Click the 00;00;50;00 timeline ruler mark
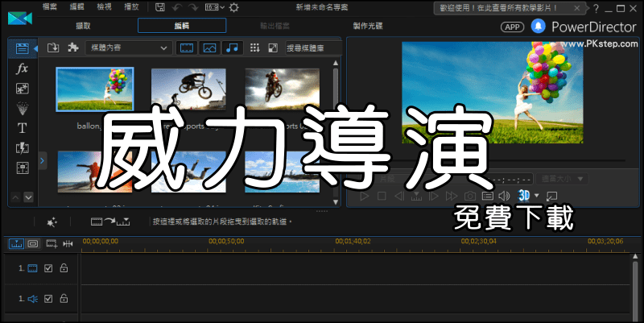 click(226, 241)
